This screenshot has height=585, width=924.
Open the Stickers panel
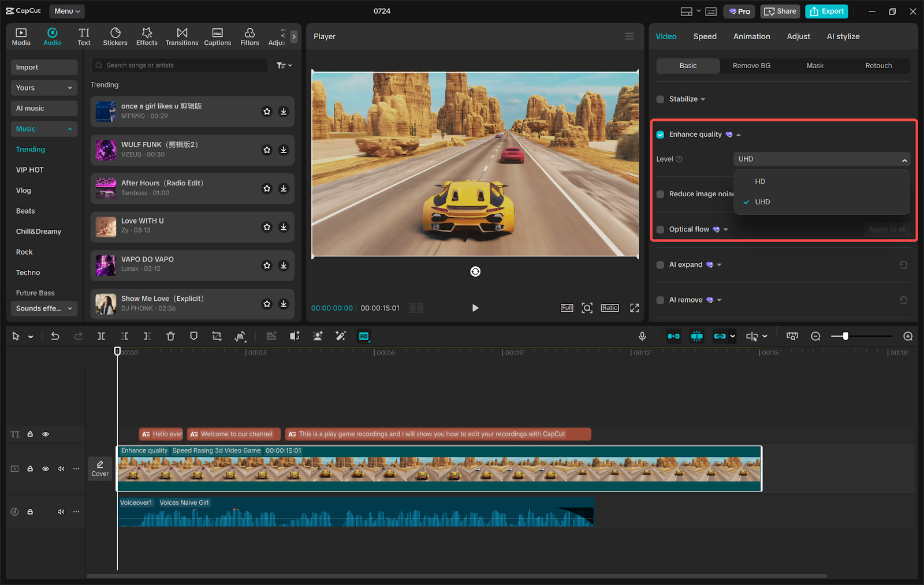[x=115, y=36]
